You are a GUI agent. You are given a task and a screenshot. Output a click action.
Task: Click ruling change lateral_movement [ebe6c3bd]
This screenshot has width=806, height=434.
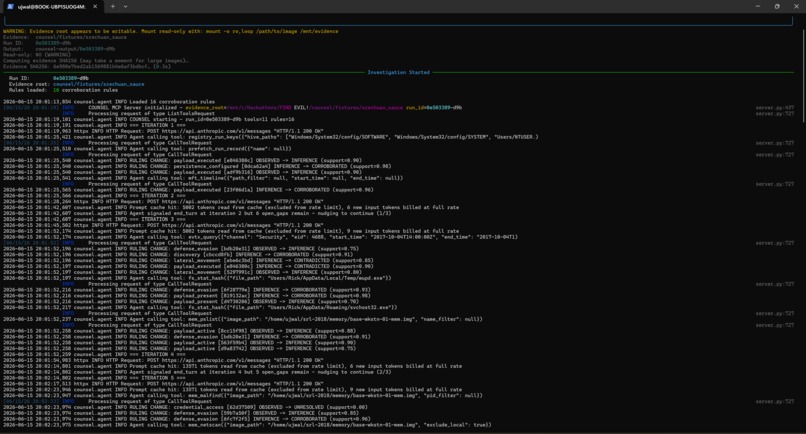coord(188,260)
